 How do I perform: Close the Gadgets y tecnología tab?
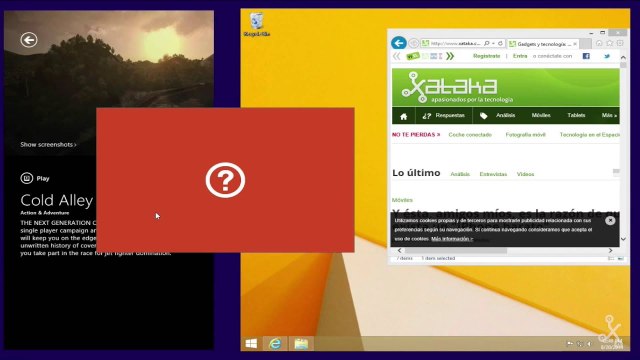575,44
